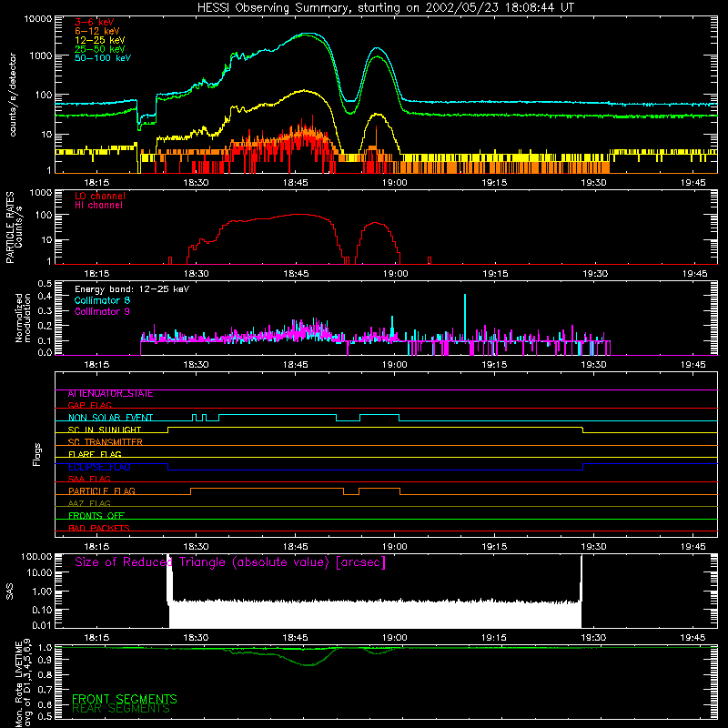Click the 0.01 tick on SAS panel
This screenshot has height=728, width=728.
(42, 625)
